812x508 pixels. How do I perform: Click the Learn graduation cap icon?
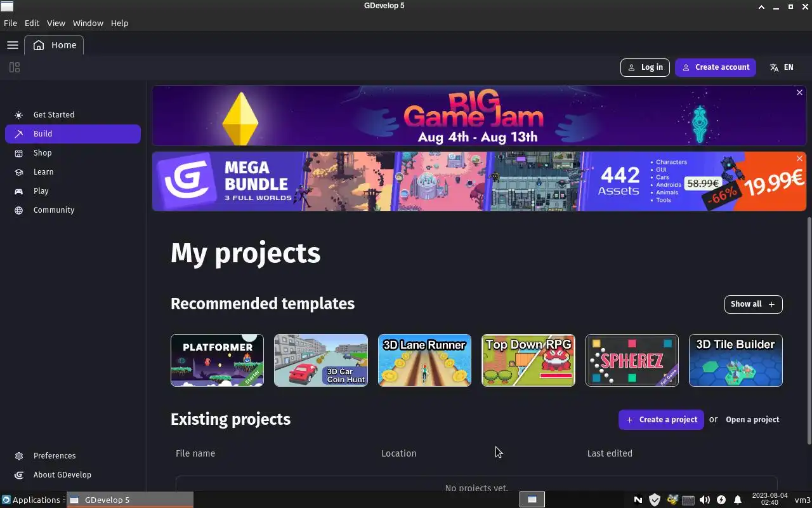19,172
